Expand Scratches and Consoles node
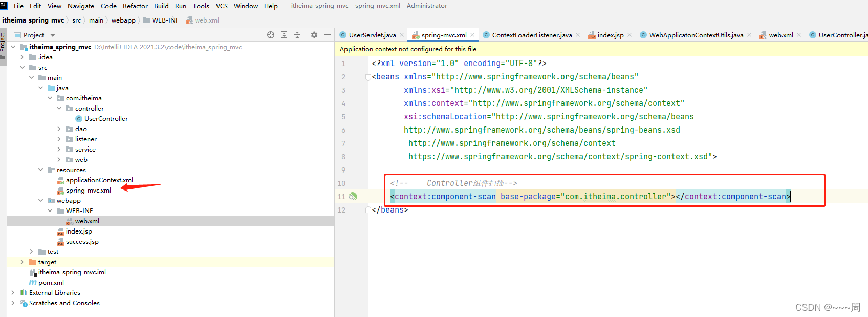Image resolution: width=868 pixels, height=317 pixels. click(13, 303)
